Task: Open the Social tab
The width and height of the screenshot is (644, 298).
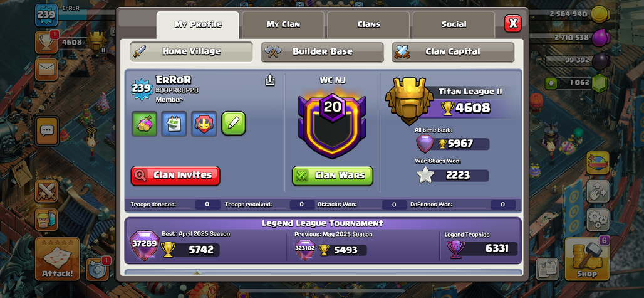Action: [454, 24]
